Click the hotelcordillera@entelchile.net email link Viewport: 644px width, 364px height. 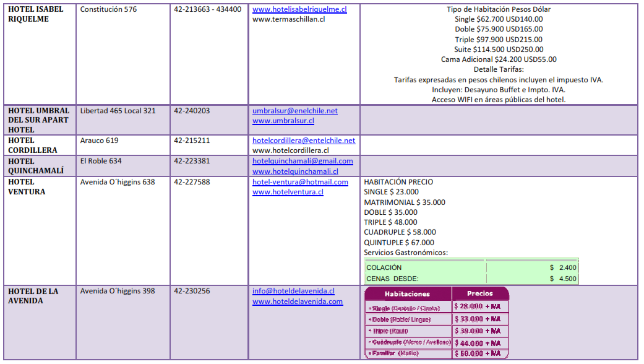click(x=304, y=140)
